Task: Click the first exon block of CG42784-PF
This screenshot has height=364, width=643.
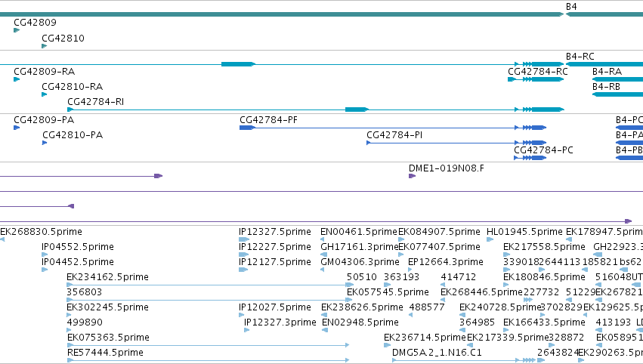Action: [x=247, y=128]
